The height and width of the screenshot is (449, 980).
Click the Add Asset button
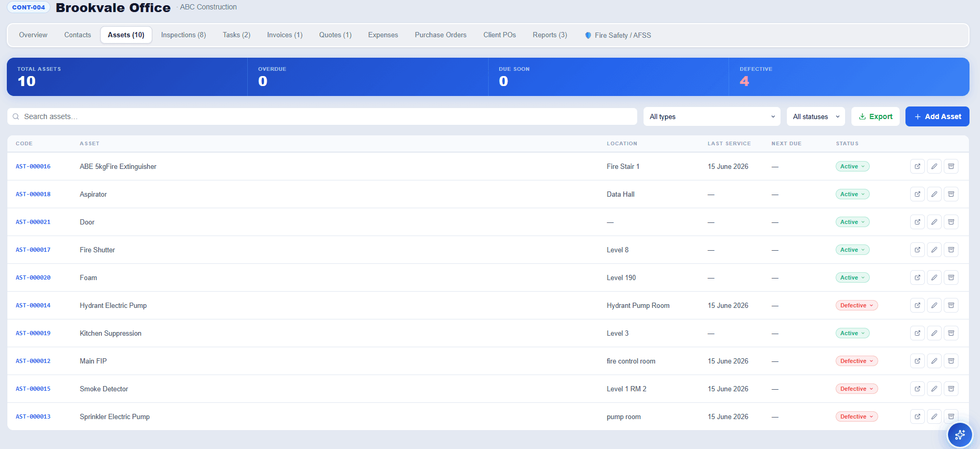click(937, 116)
